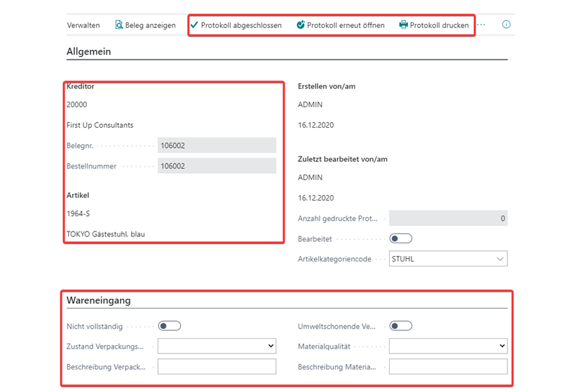Image resolution: width=572 pixels, height=392 pixels.
Task: Open the more options ellipsis menu
Action: (481, 25)
